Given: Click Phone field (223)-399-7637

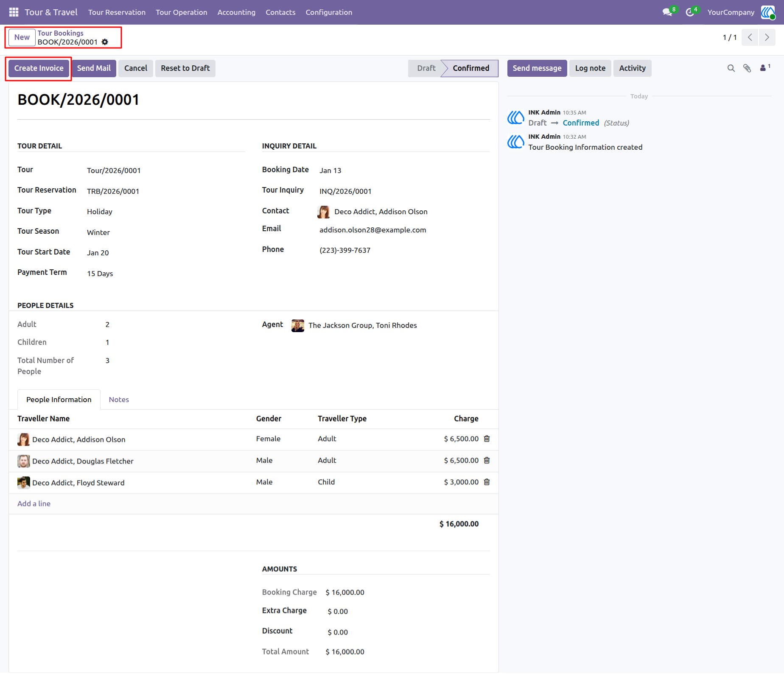Looking at the screenshot, I should coord(345,250).
